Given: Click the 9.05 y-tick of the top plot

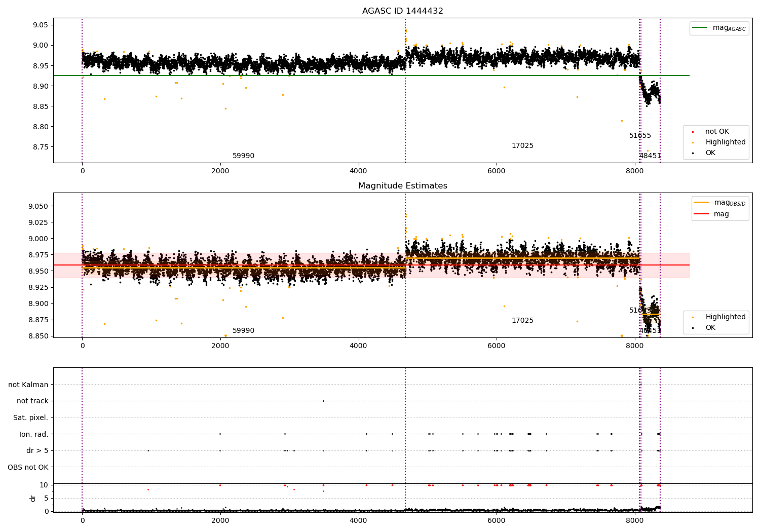Looking at the screenshot, I should pos(40,25).
